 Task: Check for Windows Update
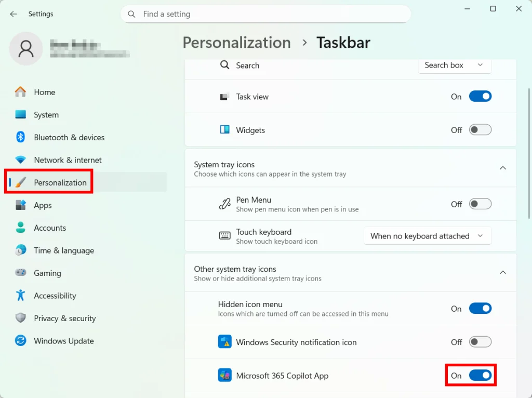point(63,341)
